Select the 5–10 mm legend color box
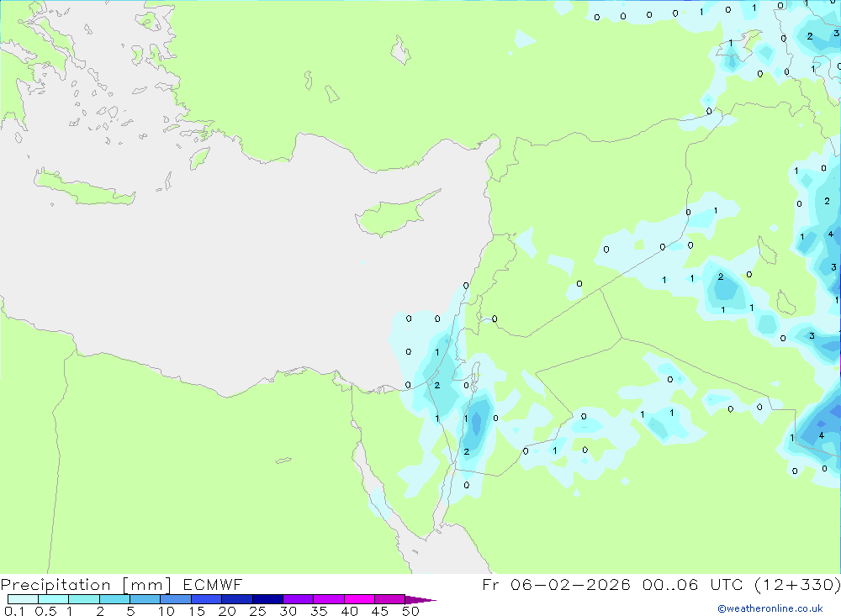Screen dimensions: 841x616 (145, 599)
